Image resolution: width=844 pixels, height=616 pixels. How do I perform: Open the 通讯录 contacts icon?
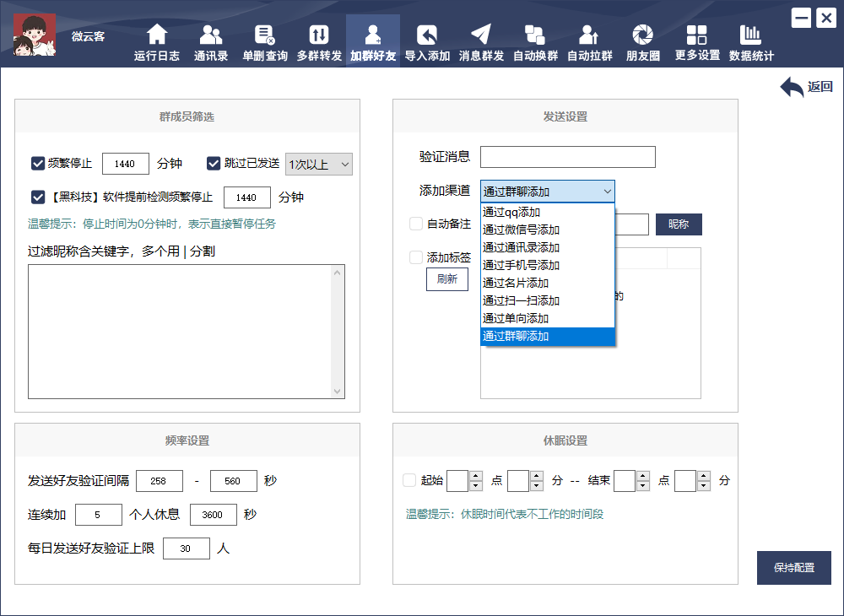pyautogui.click(x=211, y=35)
